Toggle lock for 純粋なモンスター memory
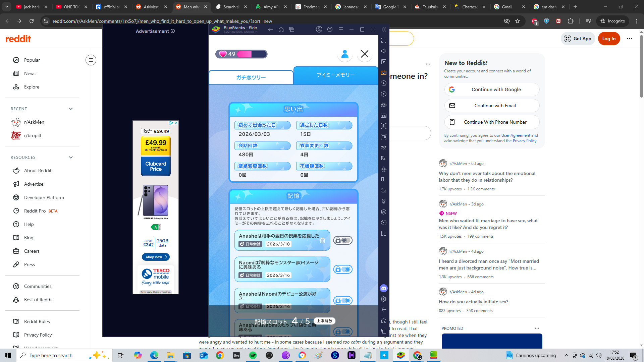The image size is (644, 362). click(342, 269)
